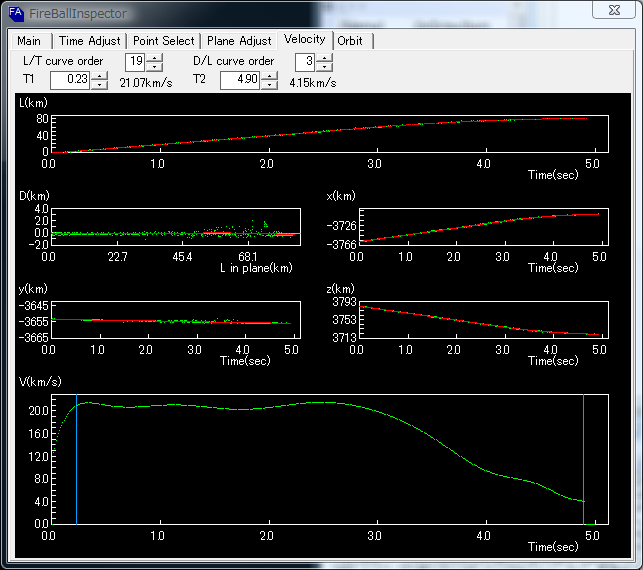
Task: Increment the D/L curve order spinner
Action: [325, 57]
